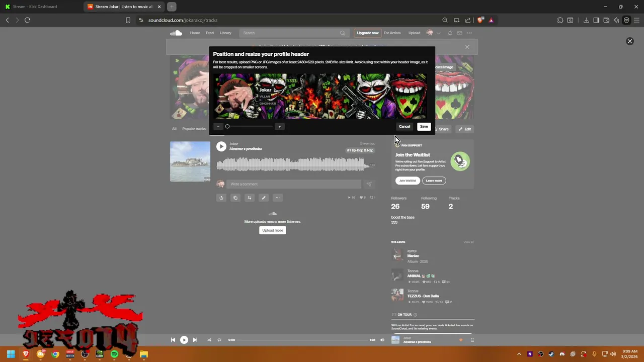
Task: Open the Followers count 26
Action: tap(395, 206)
